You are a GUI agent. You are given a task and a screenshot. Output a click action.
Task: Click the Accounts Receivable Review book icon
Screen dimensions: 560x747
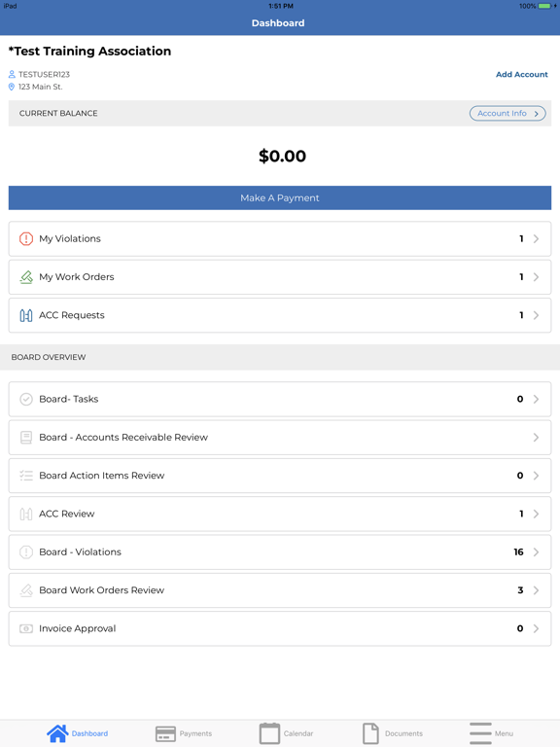click(x=26, y=438)
